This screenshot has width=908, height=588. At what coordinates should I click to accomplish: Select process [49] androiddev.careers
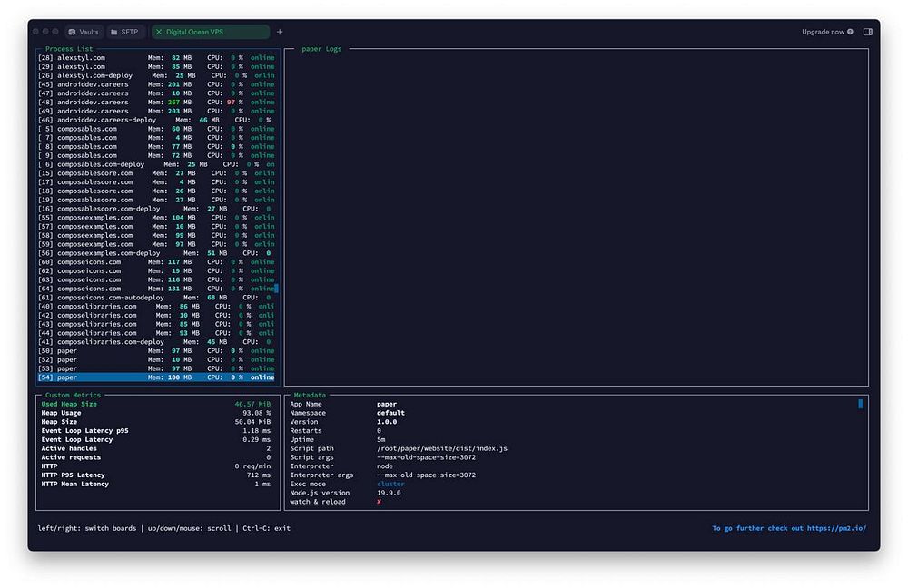pyautogui.click(x=156, y=111)
